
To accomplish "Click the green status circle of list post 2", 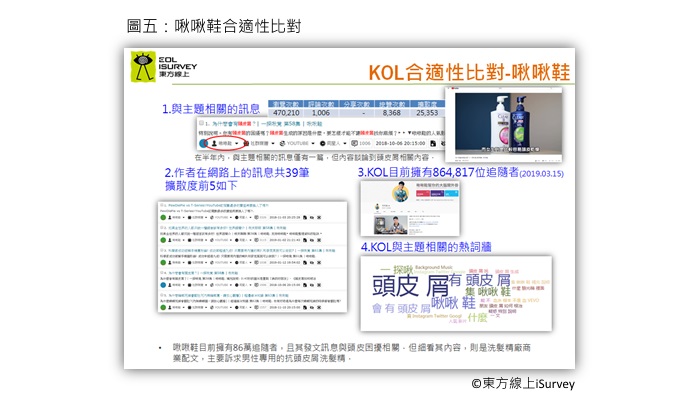I will pyautogui.click(x=163, y=240).
